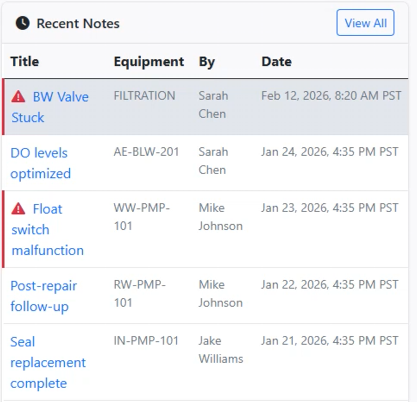Click the date Jan 24, 2026, 4:35 PM PST
The height and width of the screenshot is (402, 417).
pyautogui.click(x=330, y=152)
